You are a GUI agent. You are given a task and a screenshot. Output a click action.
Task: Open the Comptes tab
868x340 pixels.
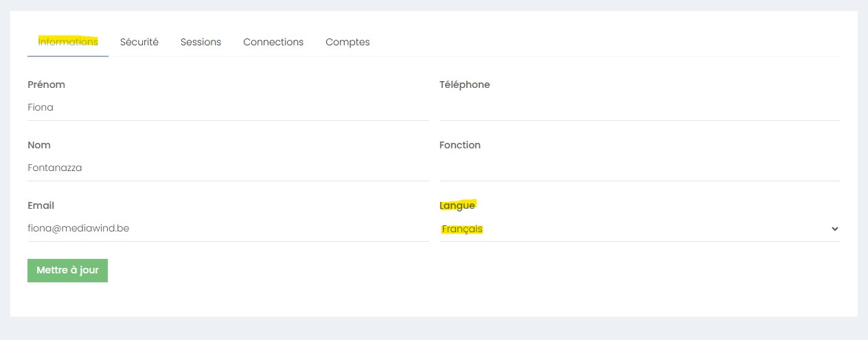pyautogui.click(x=347, y=42)
